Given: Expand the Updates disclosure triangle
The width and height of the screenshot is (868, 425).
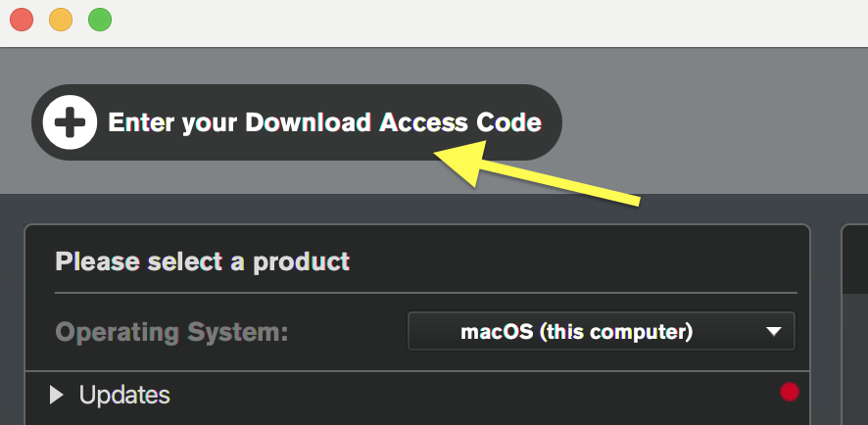Looking at the screenshot, I should click(x=57, y=395).
